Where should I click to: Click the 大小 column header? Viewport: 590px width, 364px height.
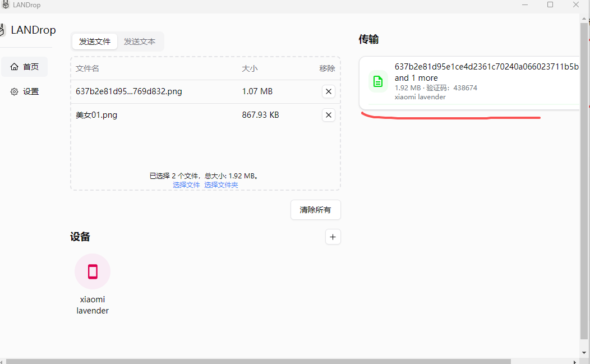tap(250, 68)
